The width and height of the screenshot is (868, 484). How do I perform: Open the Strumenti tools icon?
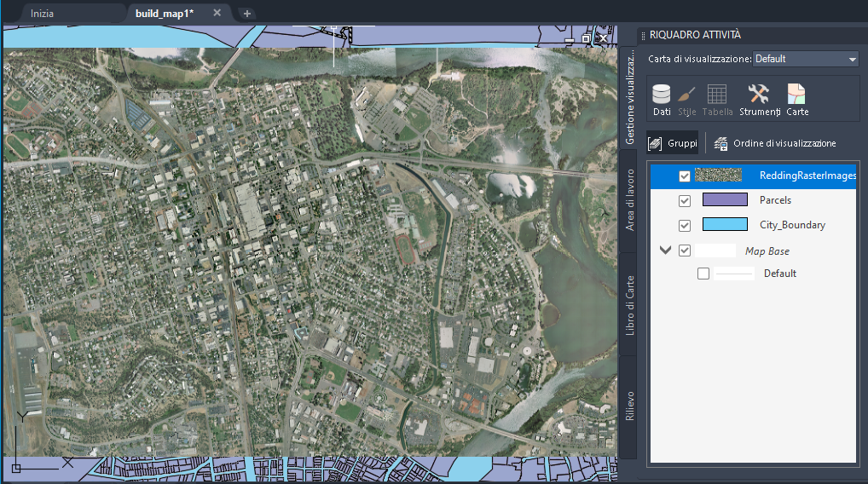[760, 100]
